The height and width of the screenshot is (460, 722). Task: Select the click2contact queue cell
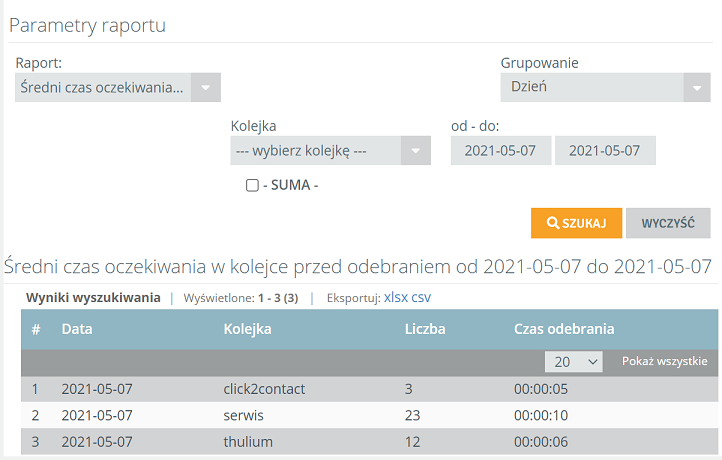264,389
